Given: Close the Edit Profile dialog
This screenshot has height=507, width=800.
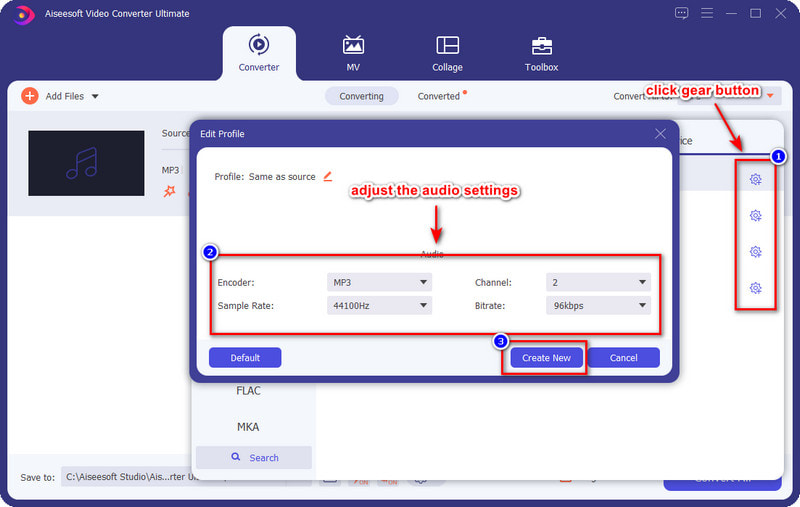Looking at the screenshot, I should tap(660, 133).
